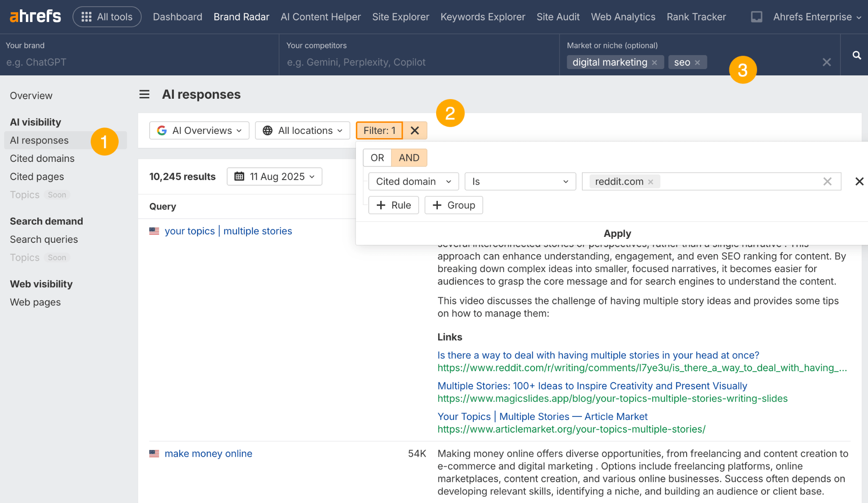Click the globe icon in All locations selector
This screenshot has width=868, height=503.
[x=267, y=131]
